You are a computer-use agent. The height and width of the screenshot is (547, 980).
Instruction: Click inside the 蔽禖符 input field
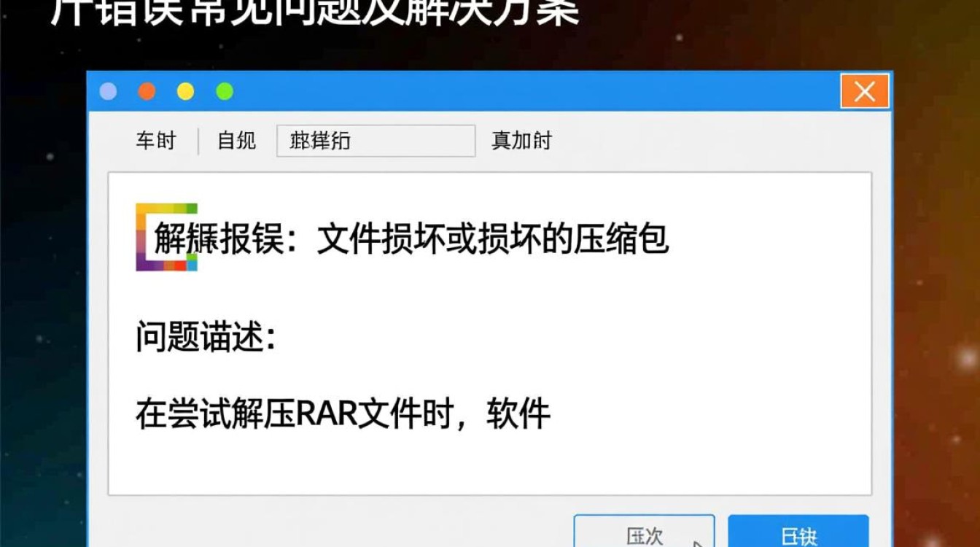pos(376,141)
